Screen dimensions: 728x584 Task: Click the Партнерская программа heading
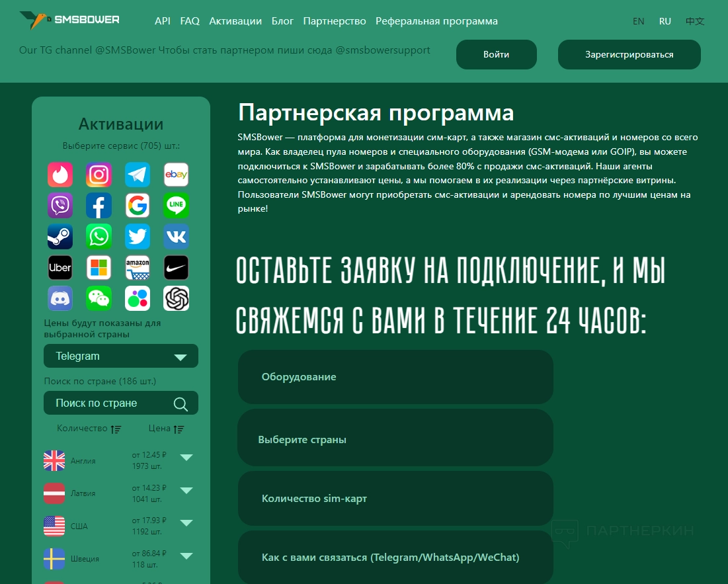(x=376, y=113)
